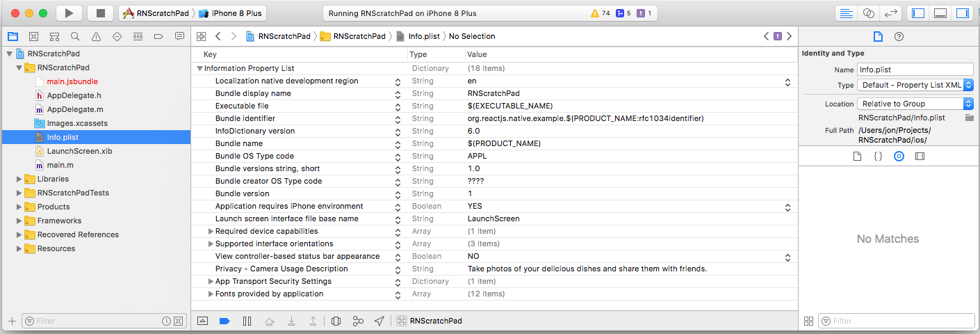Viewport: 980px width, 334px height.
Task: Show the Version editor
Action: click(890, 13)
